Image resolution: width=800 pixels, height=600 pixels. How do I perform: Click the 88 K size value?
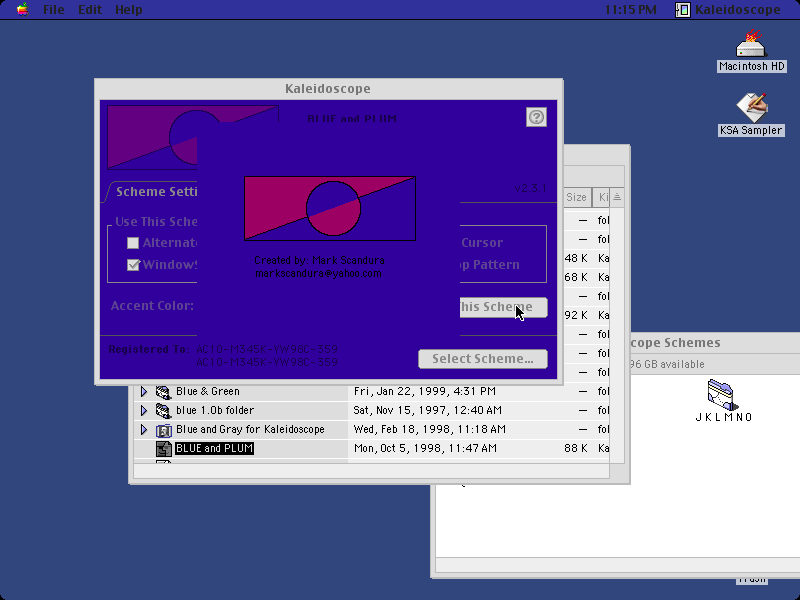coord(576,448)
